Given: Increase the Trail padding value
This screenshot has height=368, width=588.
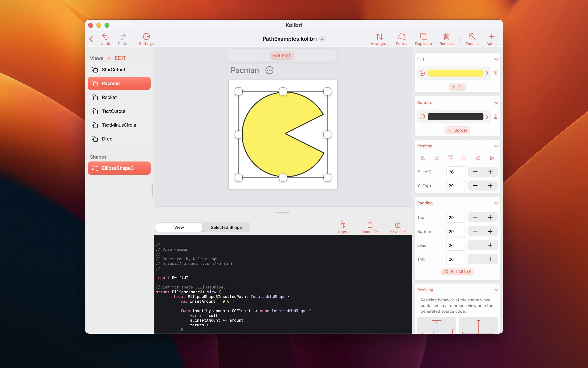Looking at the screenshot, I should coord(490,259).
